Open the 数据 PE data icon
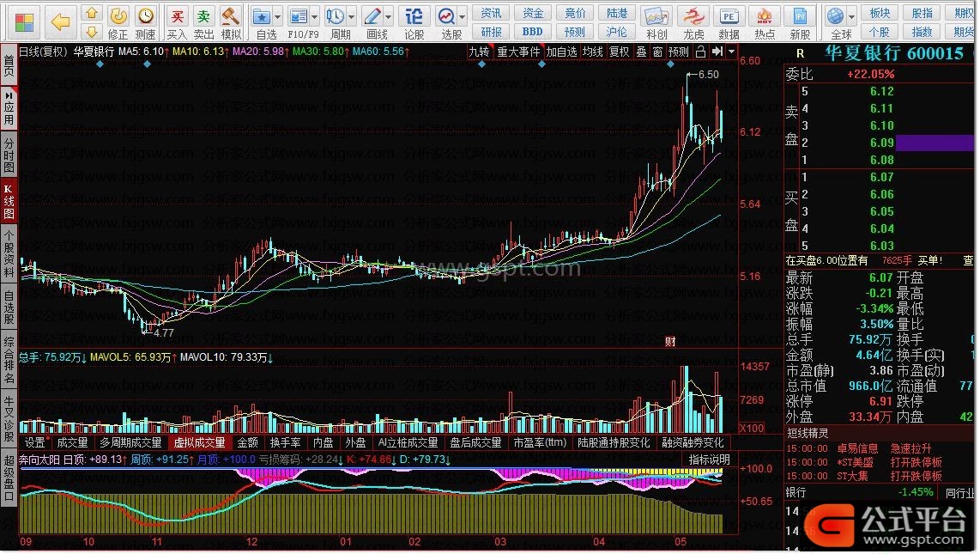This screenshot has height=554, width=980. [729, 22]
